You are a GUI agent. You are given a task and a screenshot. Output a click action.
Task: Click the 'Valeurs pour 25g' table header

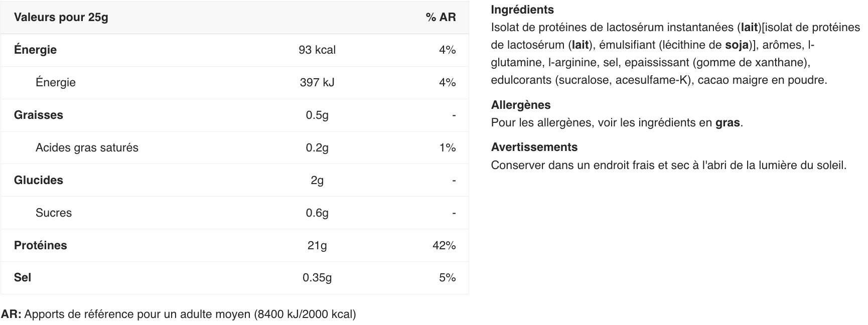(61, 17)
